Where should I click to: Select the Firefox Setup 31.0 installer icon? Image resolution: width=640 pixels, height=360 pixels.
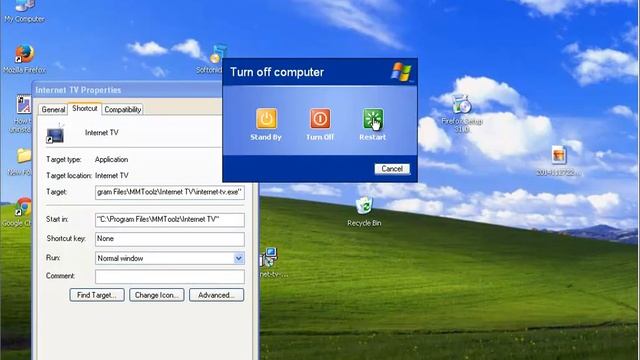coord(462,104)
